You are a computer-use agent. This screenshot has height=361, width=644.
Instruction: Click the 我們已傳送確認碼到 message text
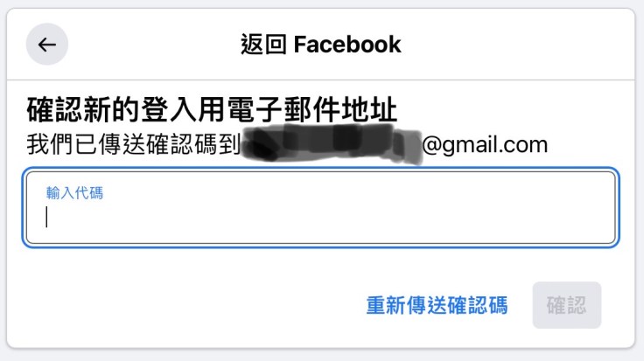(x=134, y=144)
